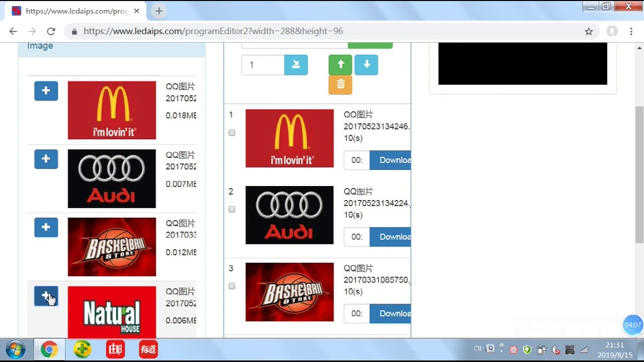This screenshot has width=644, height=362.
Task: Open Chrome's three-dot menu
Action: (x=631, y=31)
